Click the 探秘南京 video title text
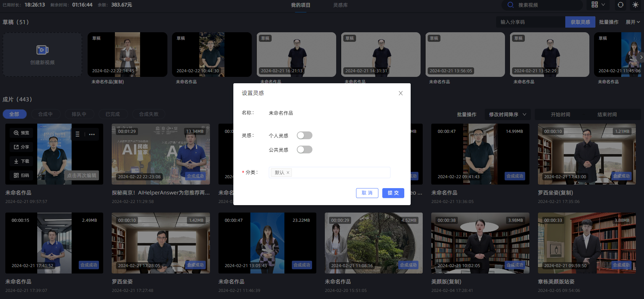 pos(161,193)
